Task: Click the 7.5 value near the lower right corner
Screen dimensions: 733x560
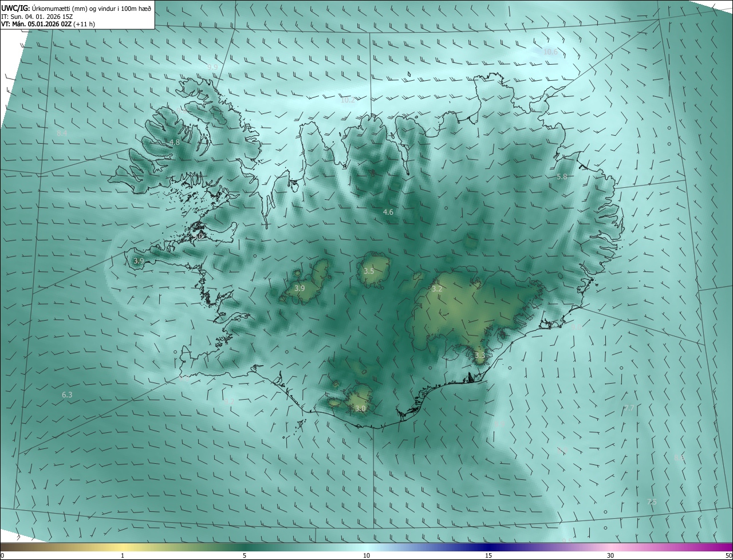Action: (652, 502)
